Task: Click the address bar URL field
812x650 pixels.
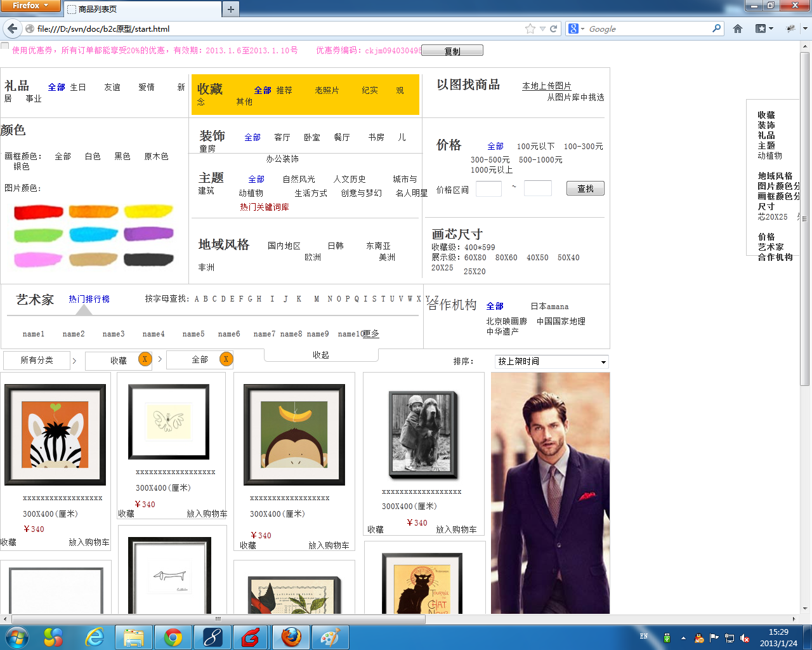Action: point(279,29)
